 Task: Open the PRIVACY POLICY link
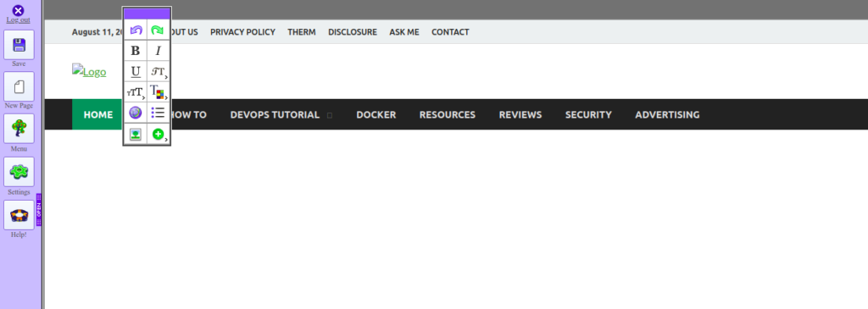point(242,32)
